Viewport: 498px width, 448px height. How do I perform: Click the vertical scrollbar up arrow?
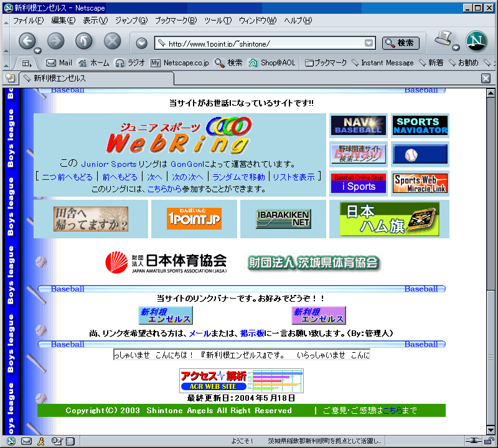point(491,93)
